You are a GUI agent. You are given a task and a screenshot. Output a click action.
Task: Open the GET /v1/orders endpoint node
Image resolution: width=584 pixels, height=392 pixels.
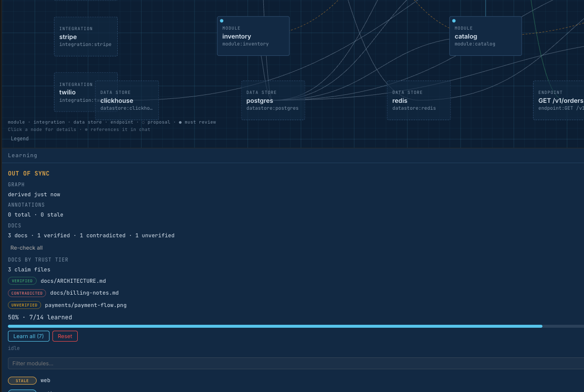coord(559,100)
